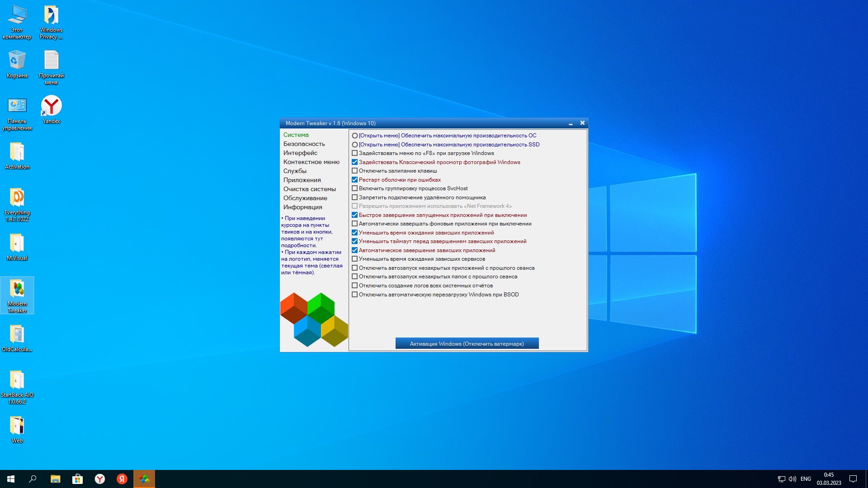Open the ENG language indicator in tray
Screen dimensions: 868x488
(x=806, y=479)
